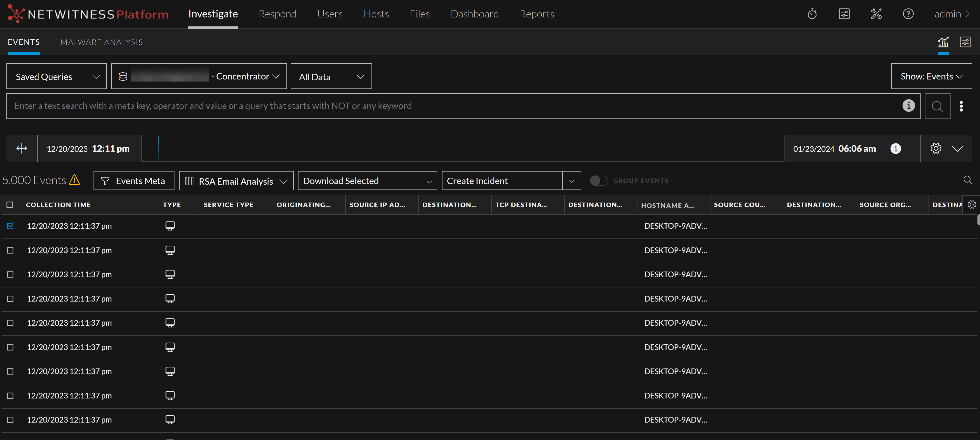Open the three-dot query options menu
Screen dimensions: 980x440
(x=961, y=106)
